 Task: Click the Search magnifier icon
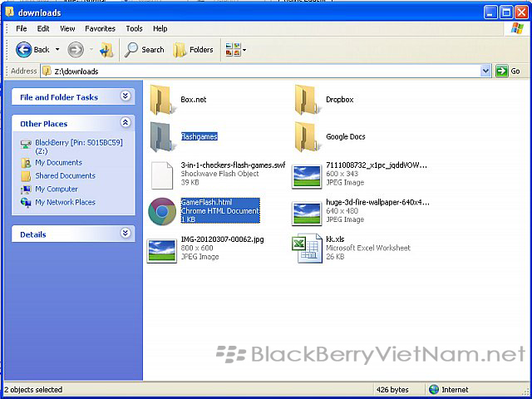(131, 50)
